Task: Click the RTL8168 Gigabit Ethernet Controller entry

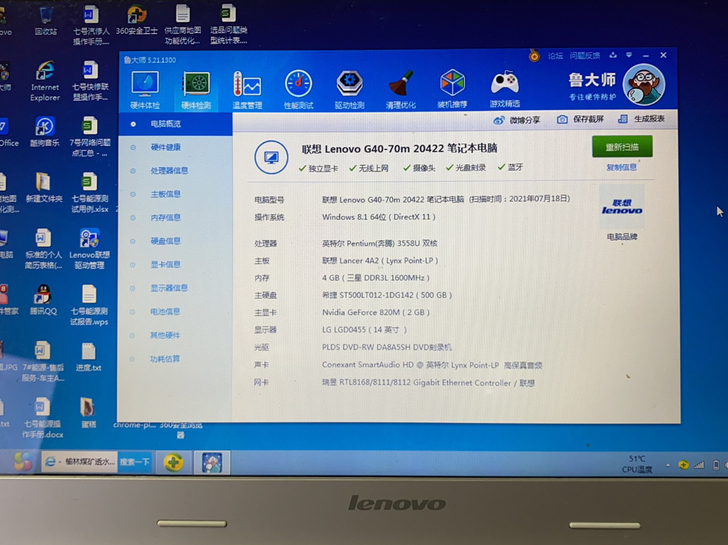Action: pyautogui.click(x=428, y=383)
